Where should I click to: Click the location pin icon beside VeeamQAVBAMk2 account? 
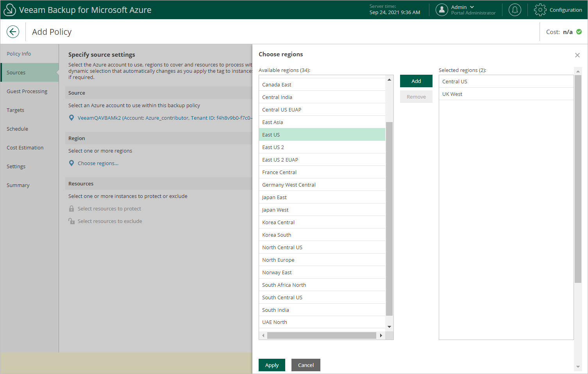point(71,118)
